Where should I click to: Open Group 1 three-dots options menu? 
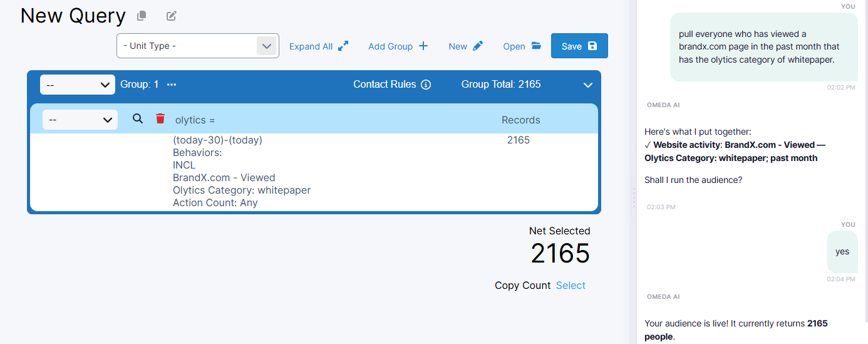(x=172, y=85)
